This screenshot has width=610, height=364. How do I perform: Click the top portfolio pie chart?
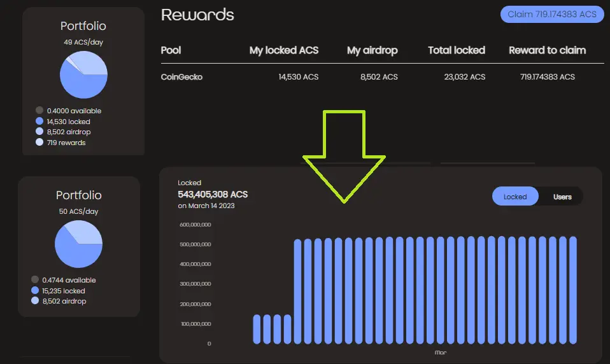pyautogui.click(x=83, y=74)
